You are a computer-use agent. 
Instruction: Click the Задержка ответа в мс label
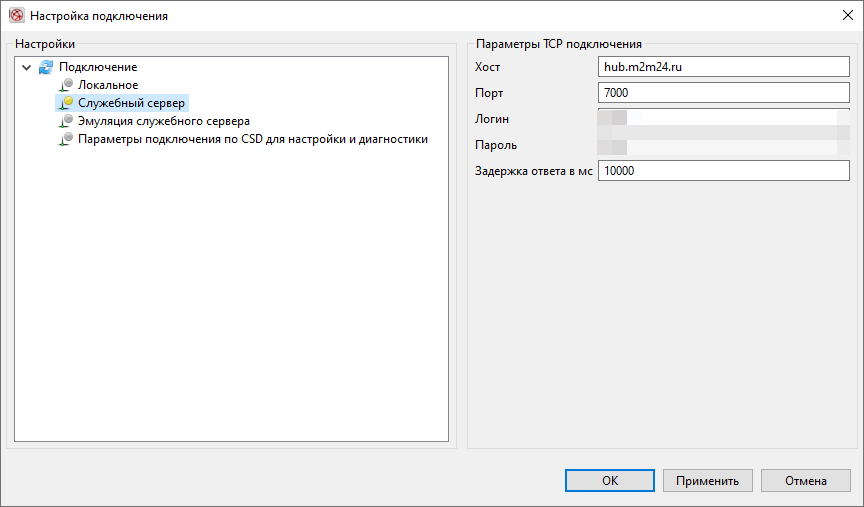pyautogui.click(x=533, y=171)
